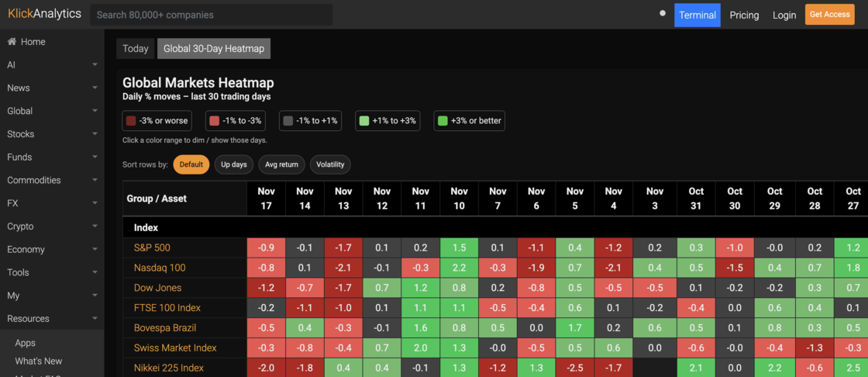Collapse the Resources sidebar menu

click(52, 319)
